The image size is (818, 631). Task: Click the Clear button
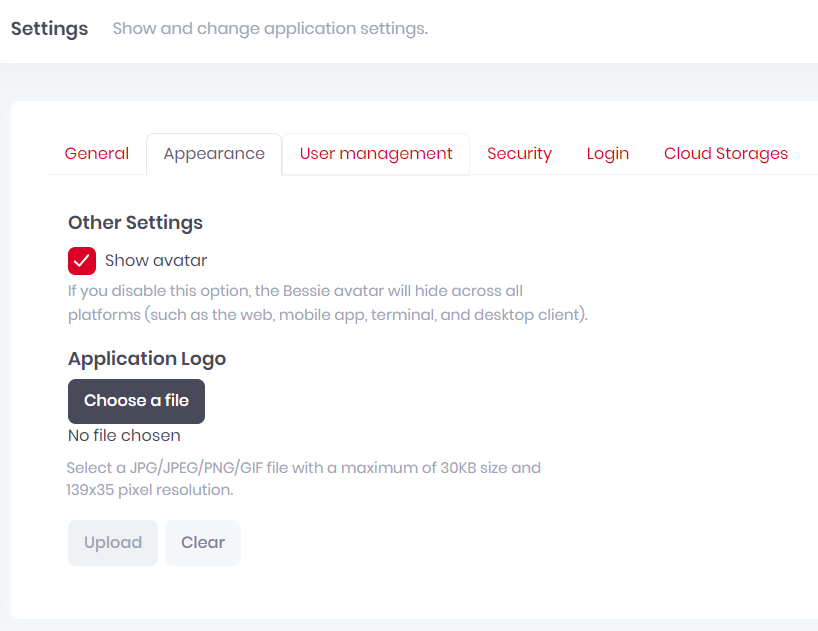point(203,543)
